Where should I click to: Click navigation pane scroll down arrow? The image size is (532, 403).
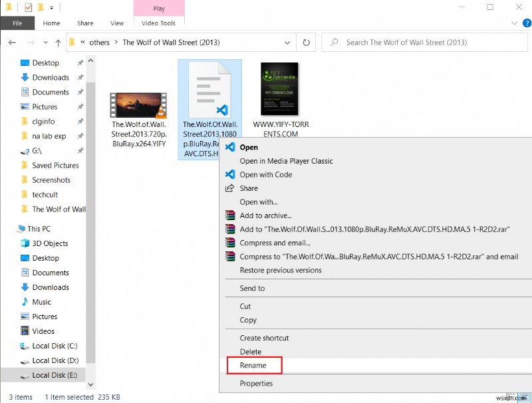(x=90, y=384)
